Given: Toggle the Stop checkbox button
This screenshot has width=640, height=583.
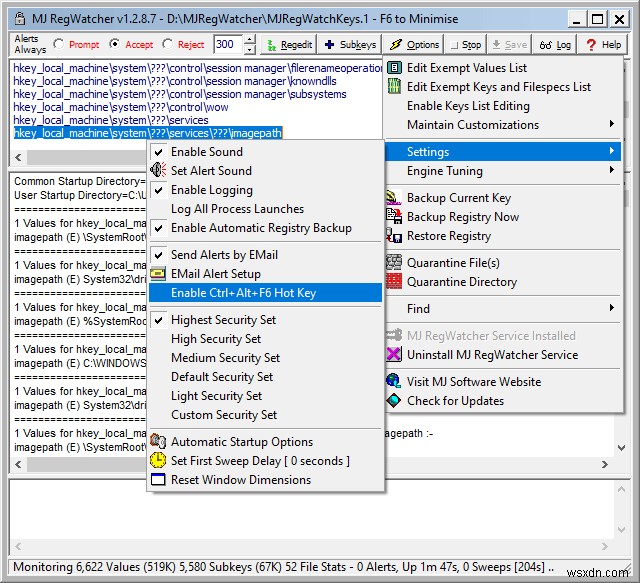Looking at the screenshot, I should coord(466,45).
